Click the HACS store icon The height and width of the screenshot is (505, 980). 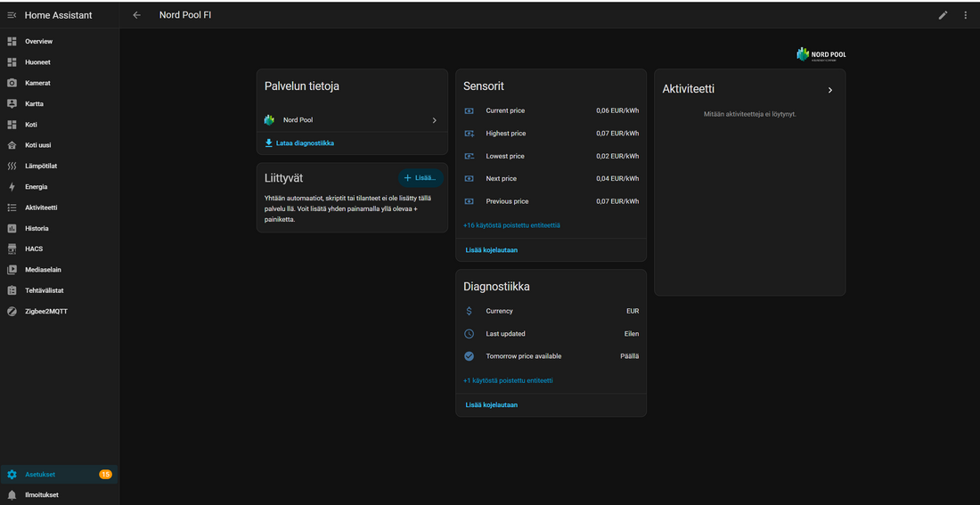pyautogui.click(x=12, y=248)
